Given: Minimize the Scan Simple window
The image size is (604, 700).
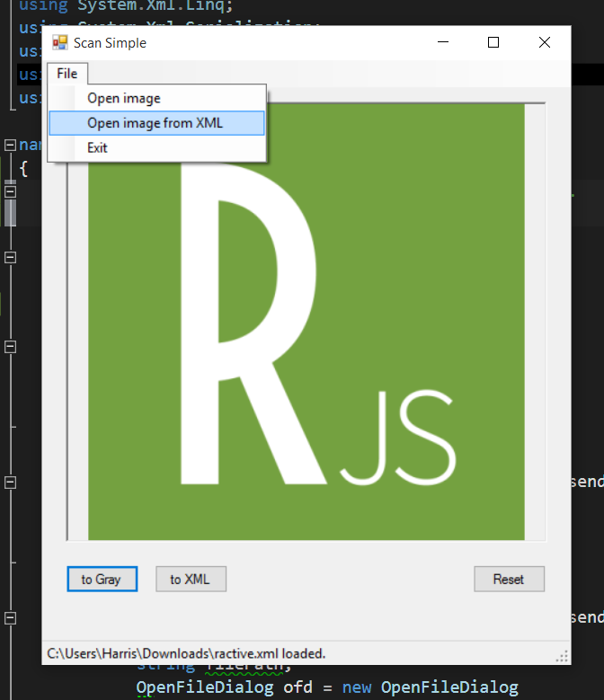Looking at the screenshot, I should 443,42.
